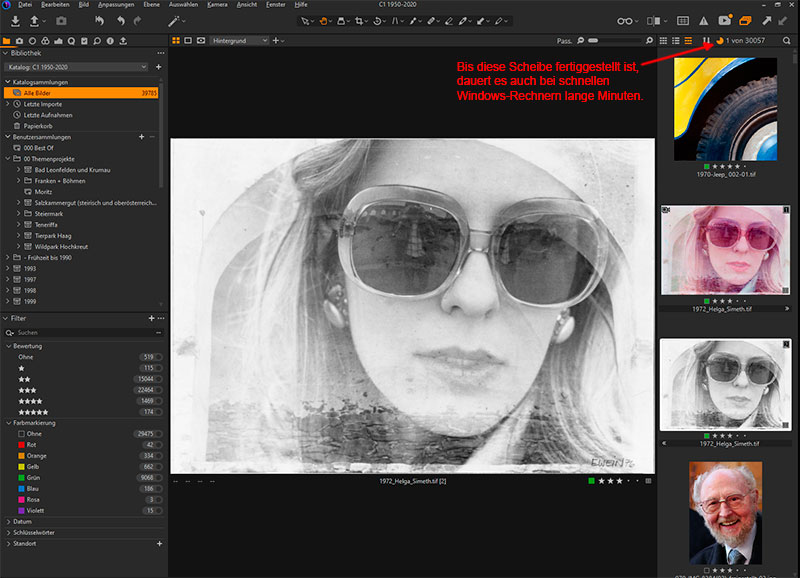Open the Color circles tool tab
This screenshot has width=800, height=578.
[x=45, y=41]
